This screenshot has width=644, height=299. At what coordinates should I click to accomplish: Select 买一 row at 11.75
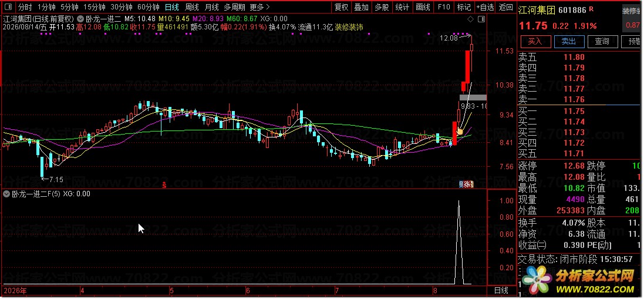[x=579, y=111]
